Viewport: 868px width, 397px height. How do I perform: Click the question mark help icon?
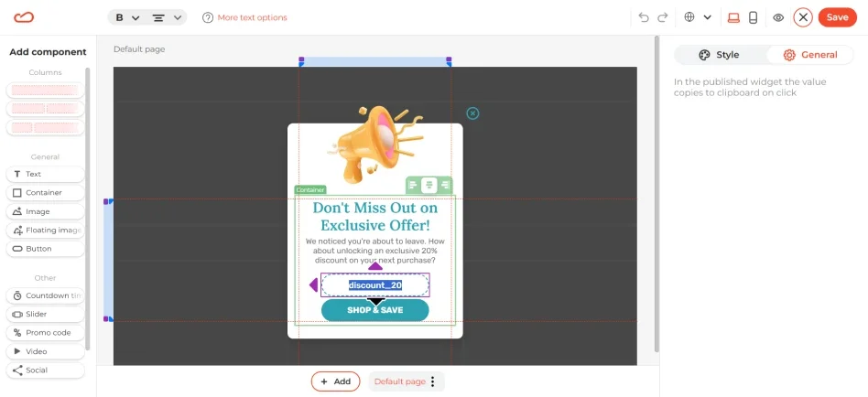pos(208,17)
